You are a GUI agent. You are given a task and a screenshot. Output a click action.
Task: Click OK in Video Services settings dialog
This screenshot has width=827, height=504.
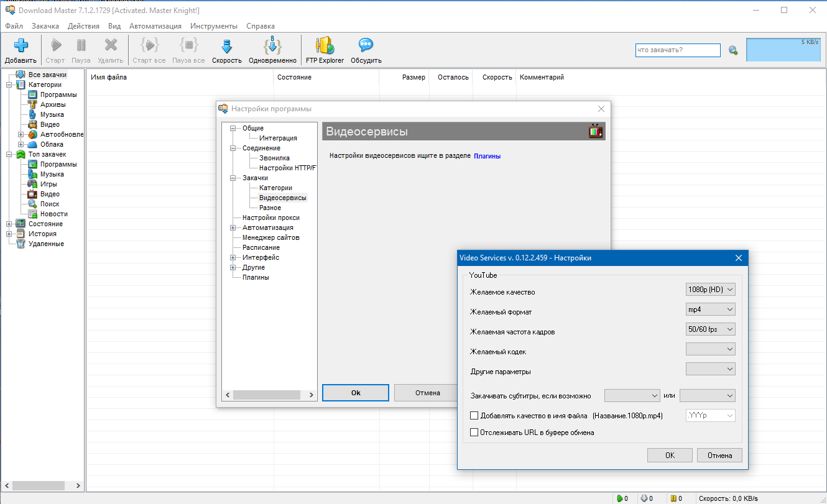(x=670, y=456)
